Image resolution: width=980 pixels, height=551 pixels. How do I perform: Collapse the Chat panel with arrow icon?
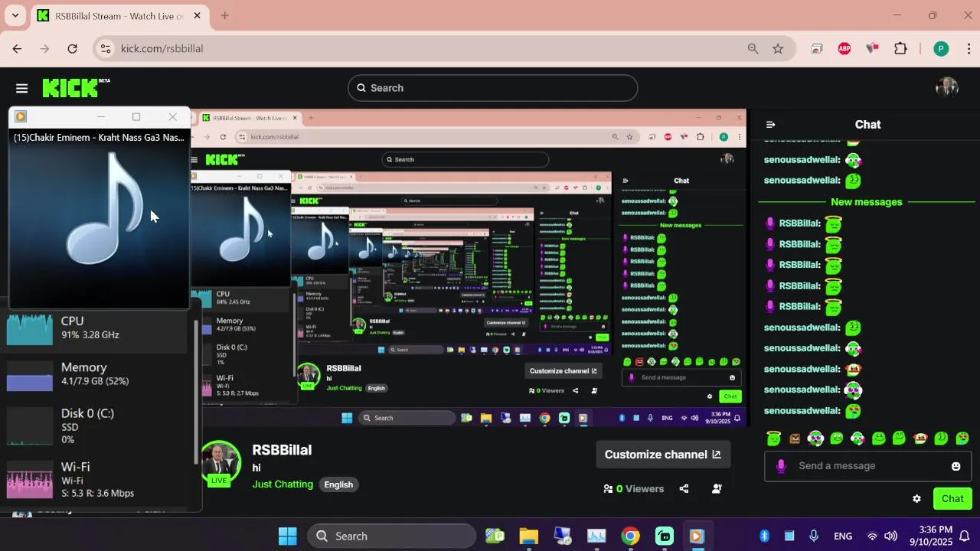coord(771,125)
